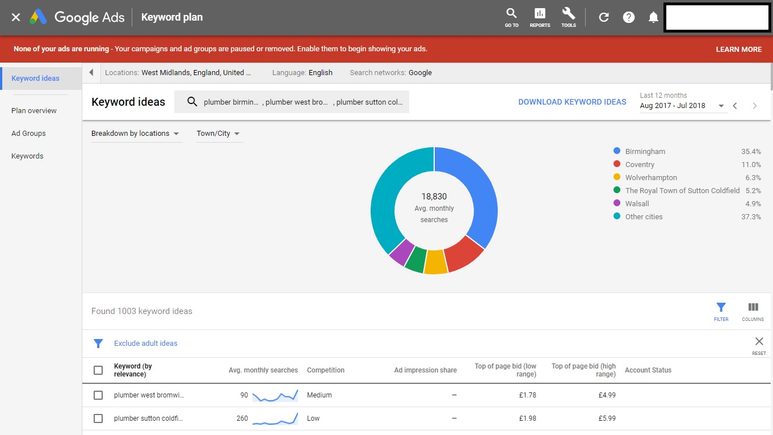The height and width of the screenshot is (435, 773).
Task: Sort by Keyword (by relevance) column header
Action: point(133,370)
